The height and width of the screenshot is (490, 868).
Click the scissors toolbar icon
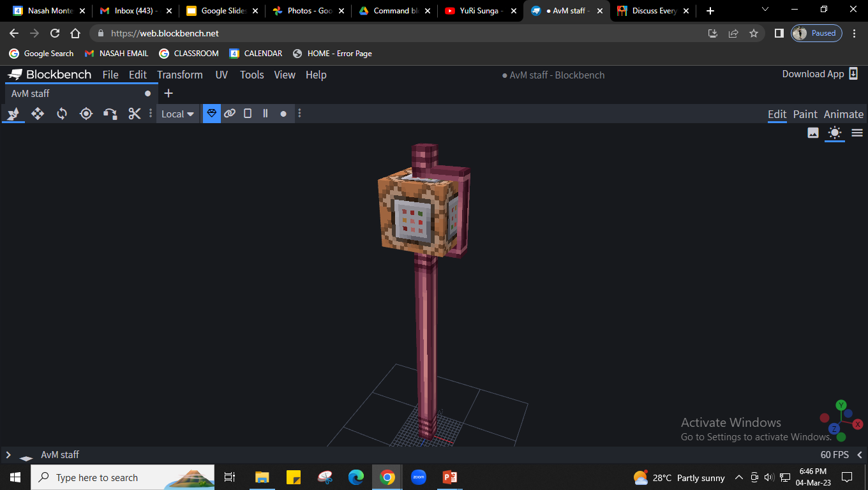(135, 114)
